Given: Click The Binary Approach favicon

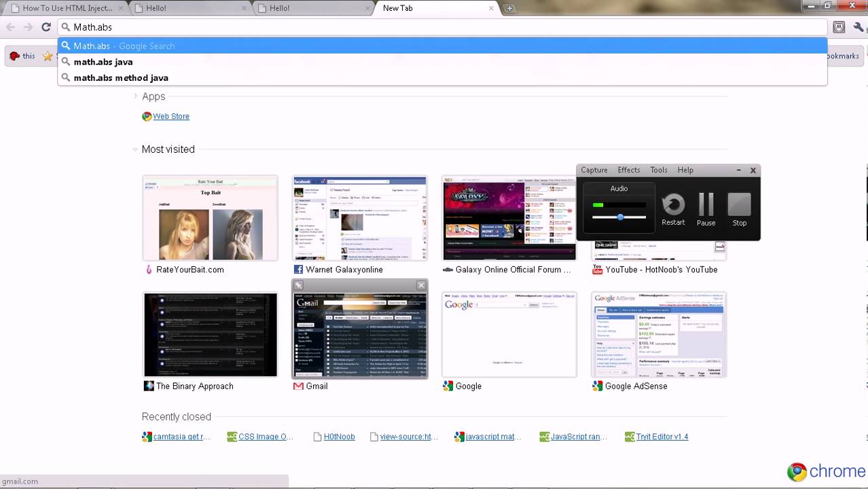Looking at the screenshot, I should (149, 386).
